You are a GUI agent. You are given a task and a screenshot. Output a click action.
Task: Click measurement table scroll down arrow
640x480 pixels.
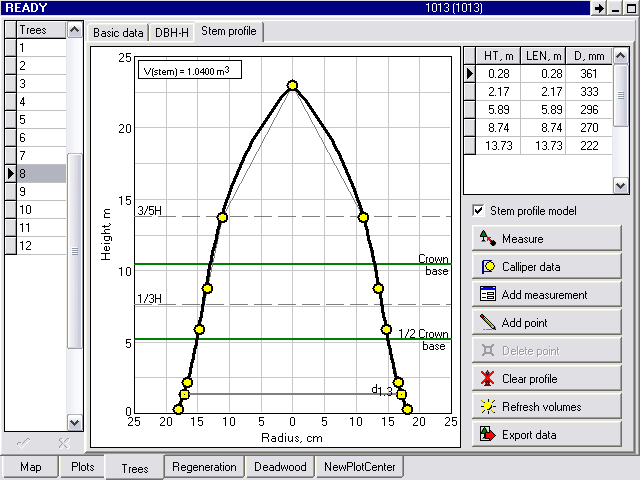[x=620, y=186]
